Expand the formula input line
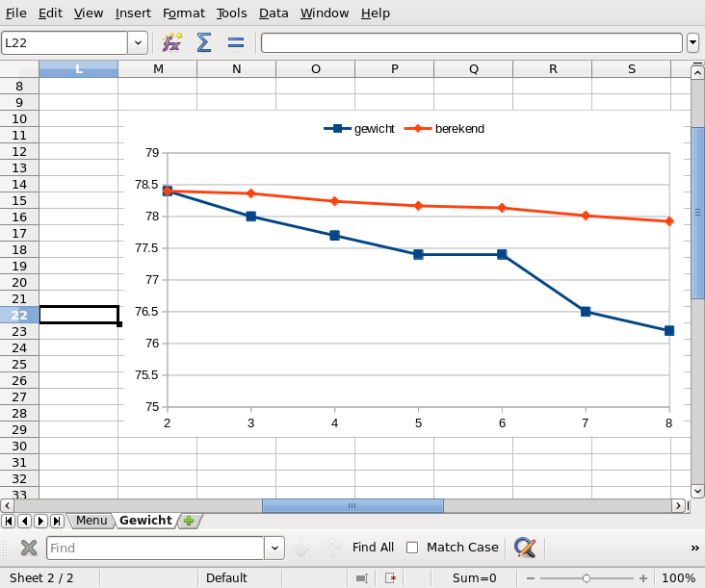 [x=692, y=42]
